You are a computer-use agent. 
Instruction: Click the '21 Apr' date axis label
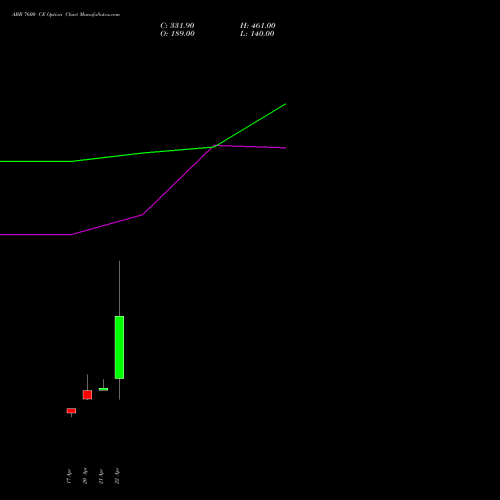(x=101, y=476)
